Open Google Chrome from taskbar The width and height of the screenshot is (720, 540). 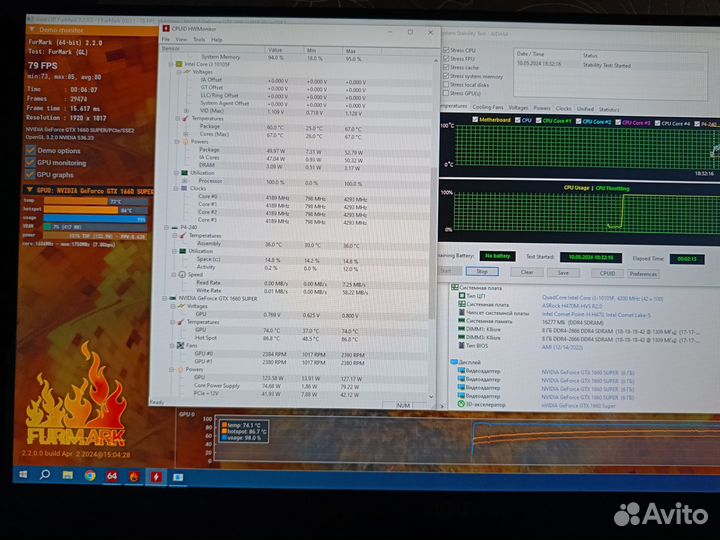[x=90, y=475]
